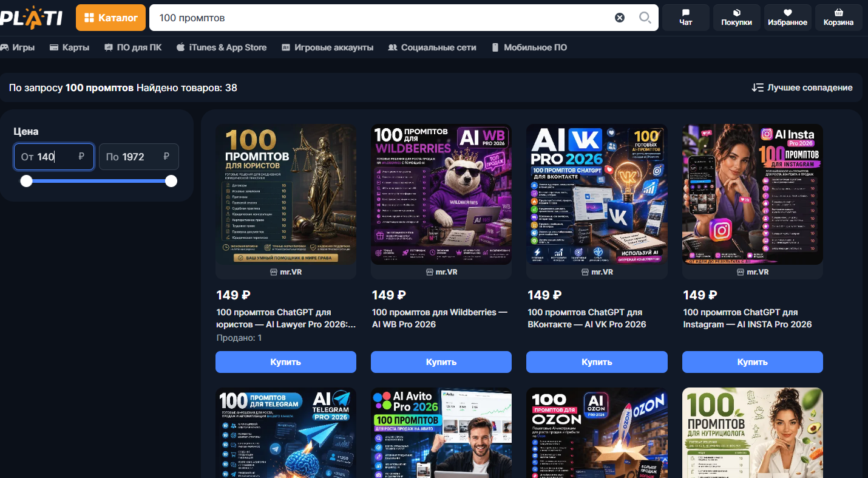
Task: Open the Лучшее совпадение sort dropdown
Action: tap(802, 87)
